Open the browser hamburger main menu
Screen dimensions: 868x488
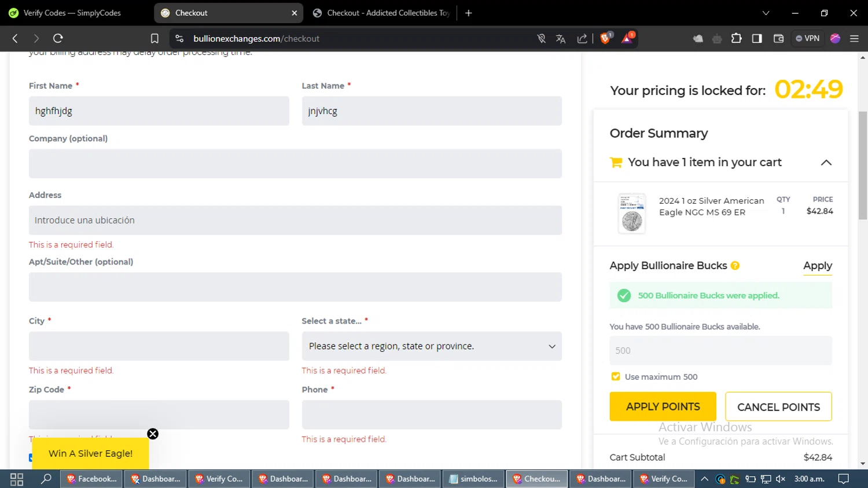pos(854,38)
